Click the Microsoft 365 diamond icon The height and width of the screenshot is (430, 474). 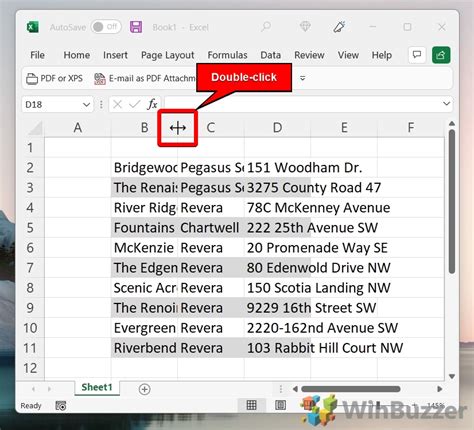[x=305, y=27]
